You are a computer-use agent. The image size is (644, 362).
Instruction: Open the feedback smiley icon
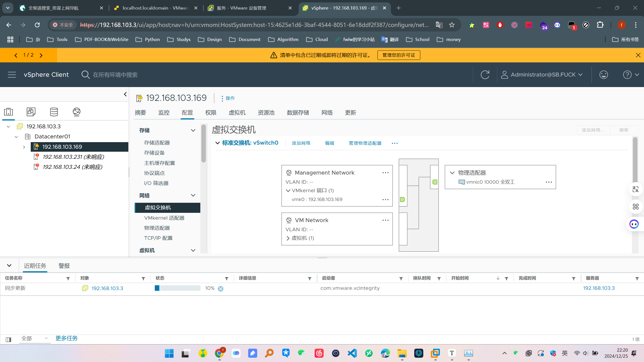click(603, 75)
